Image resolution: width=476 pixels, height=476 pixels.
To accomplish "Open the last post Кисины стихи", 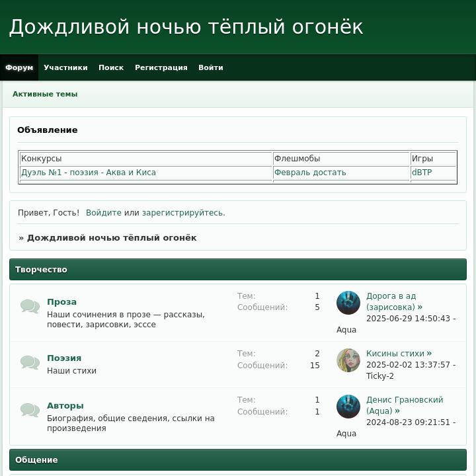I will [395, 354].
